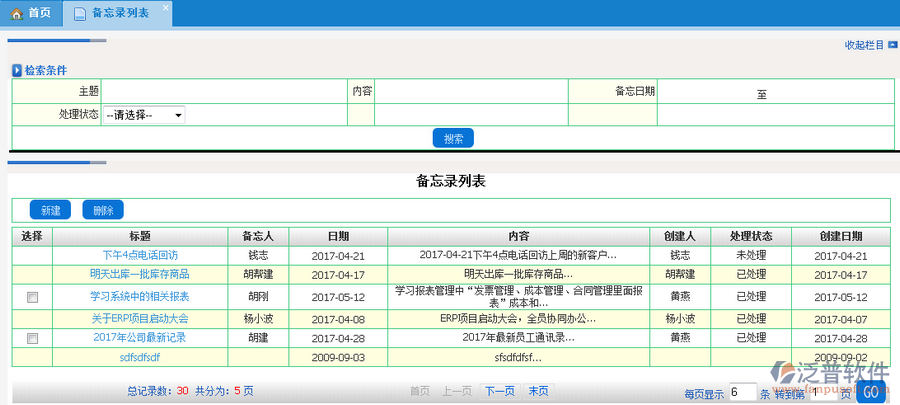The image size is (900, 405).
Task: Tick the checkbox for 2017年公司最新记录
Action: (x=32, y=338)
